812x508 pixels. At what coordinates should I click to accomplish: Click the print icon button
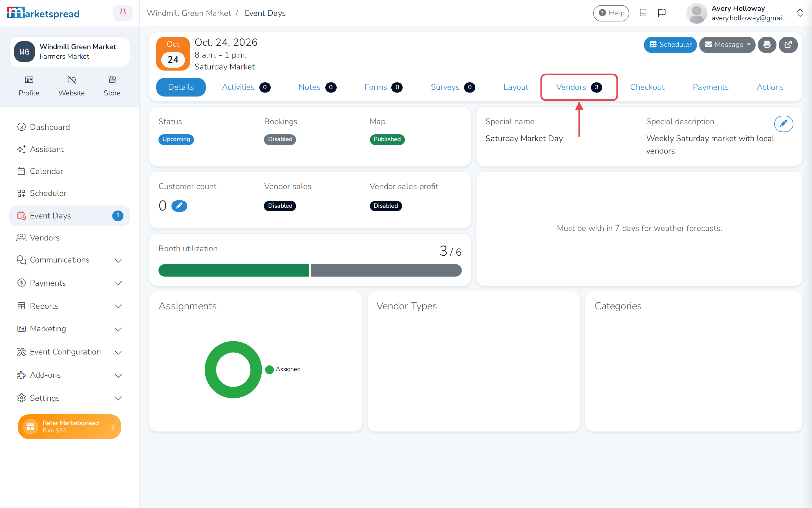tap(767, 45)
